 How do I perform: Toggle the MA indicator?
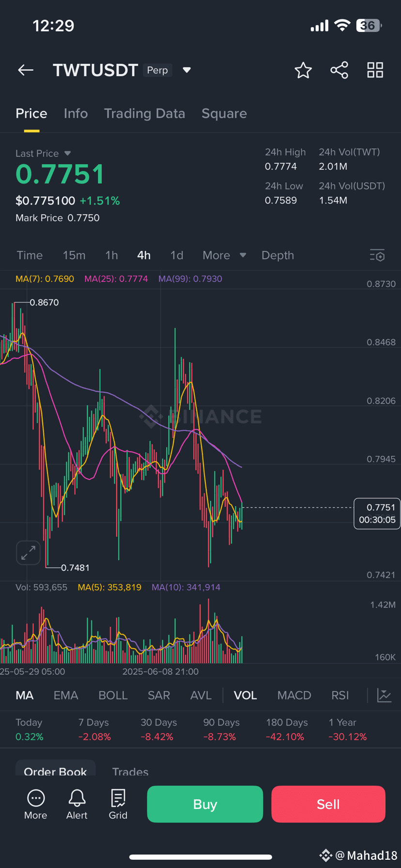point(25,696)
